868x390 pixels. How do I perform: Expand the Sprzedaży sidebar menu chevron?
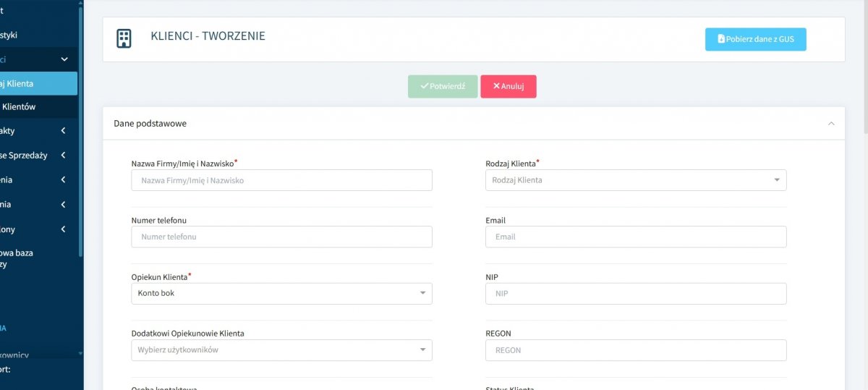(64, 155)
